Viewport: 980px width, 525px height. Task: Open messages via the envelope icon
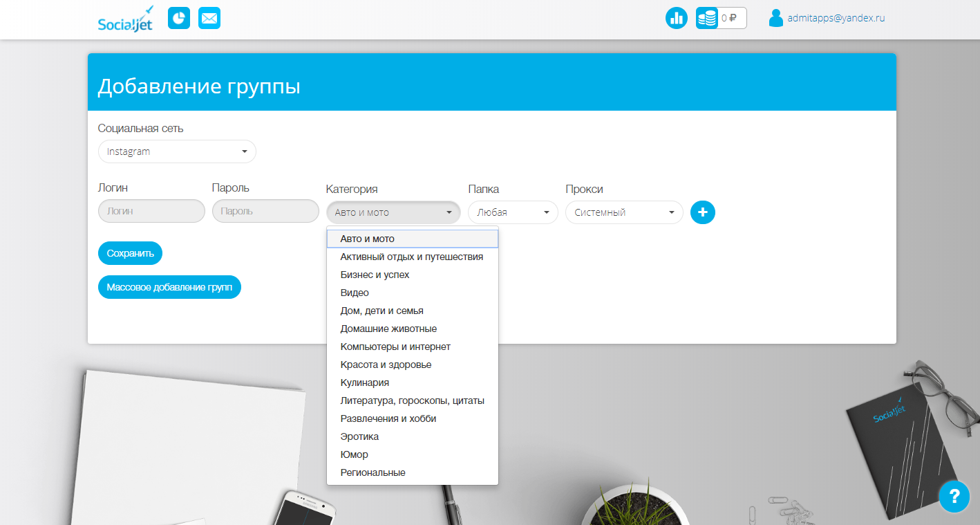[209, 17]
